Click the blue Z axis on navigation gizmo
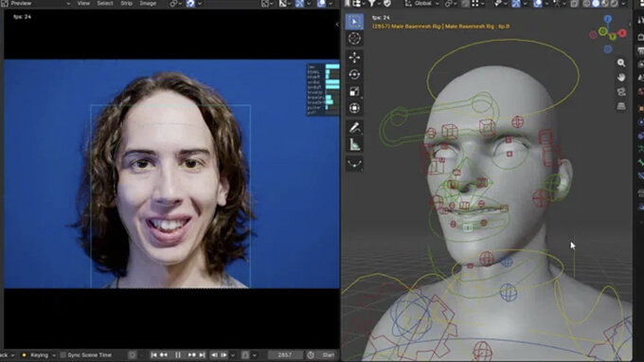 [x=608, y=19]
